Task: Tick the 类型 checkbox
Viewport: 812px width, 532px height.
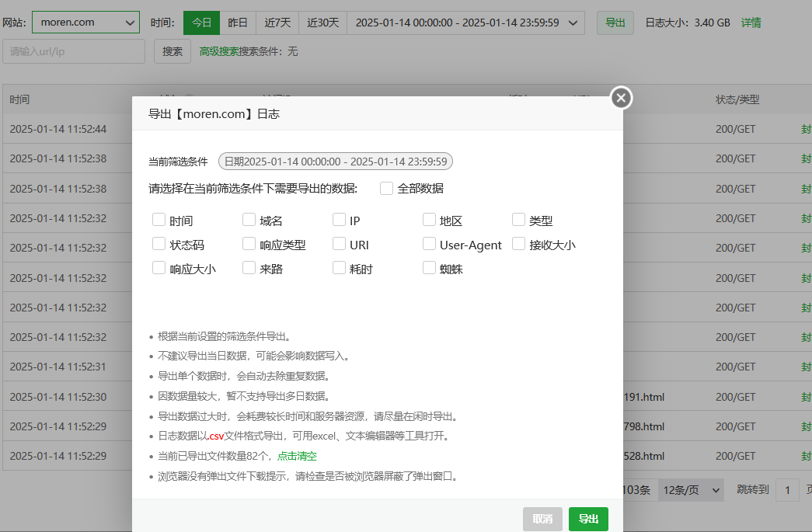Action: [x=519, y=220]
